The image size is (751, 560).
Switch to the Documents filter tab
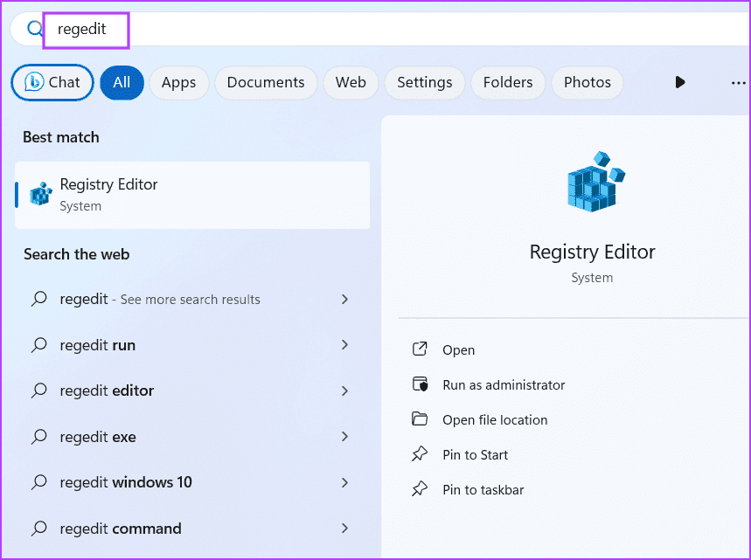pyautogui.click(x=266, y=82)
